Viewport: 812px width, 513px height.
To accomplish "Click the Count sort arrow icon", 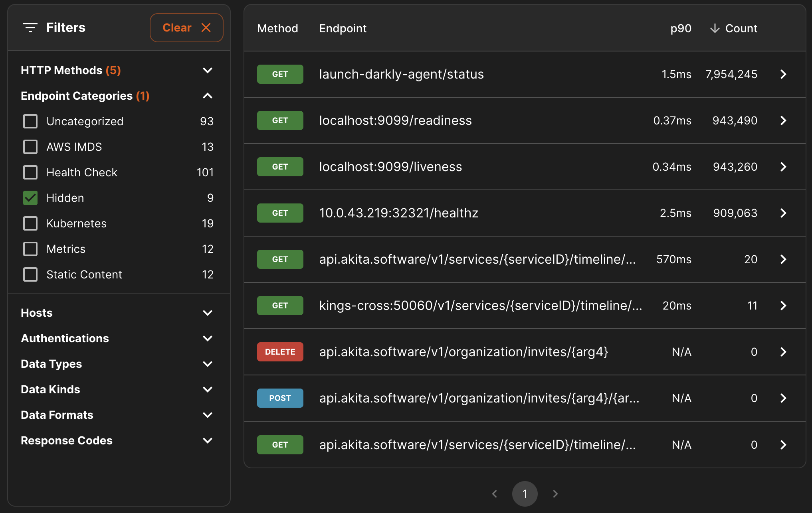I will pyautogui.click(x=715, y=28).
